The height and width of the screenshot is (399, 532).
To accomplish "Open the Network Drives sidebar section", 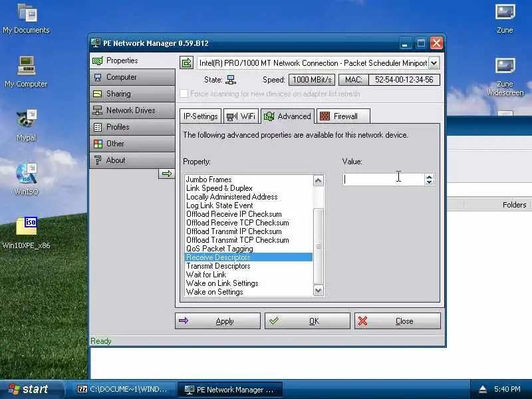I will click(132, 110).
